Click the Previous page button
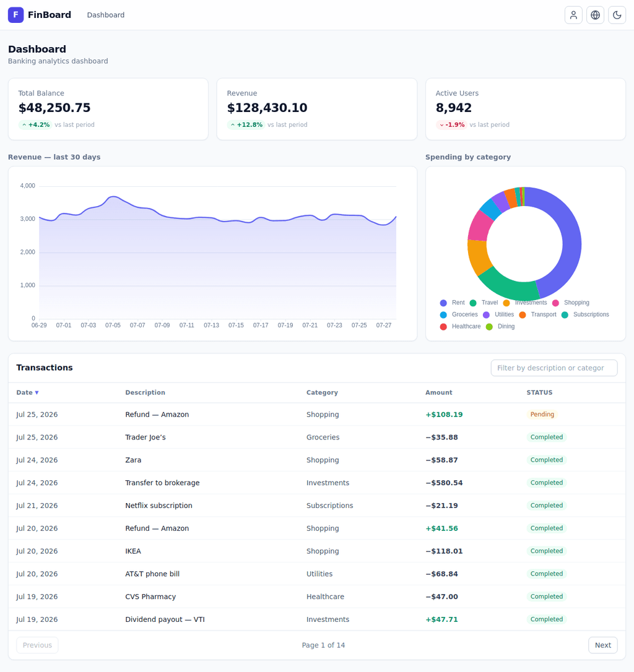Viewport: 634px width, 672px height. point(37,645)
